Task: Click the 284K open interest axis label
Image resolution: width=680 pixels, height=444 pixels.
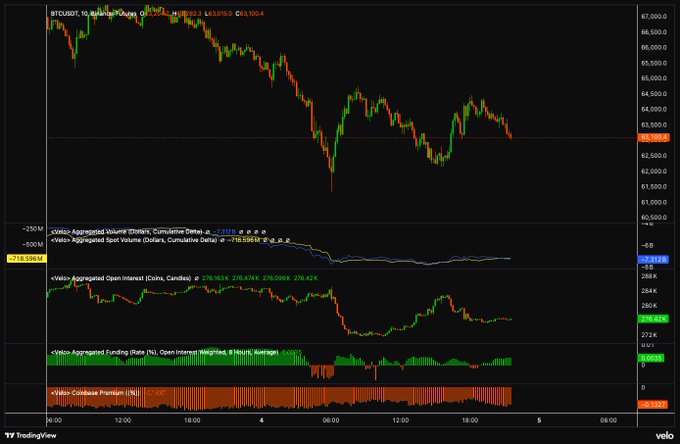Action: pyautogui.click(x=649, y=291)
